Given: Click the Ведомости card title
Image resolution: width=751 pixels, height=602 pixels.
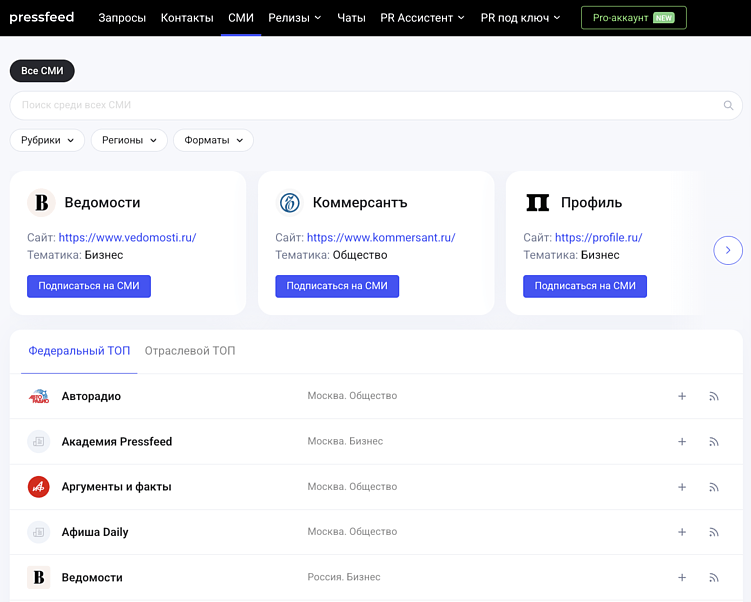Looking at the screenshot, I should 102,203.
